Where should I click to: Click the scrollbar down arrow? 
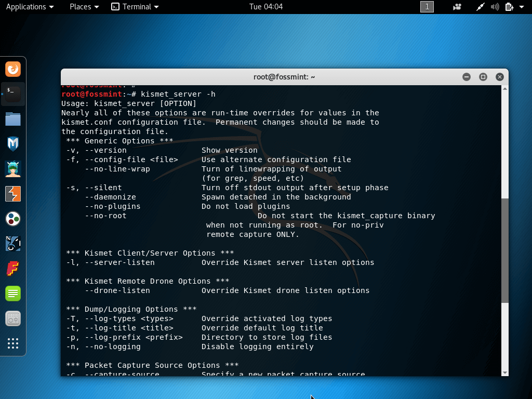coord(505,373)
